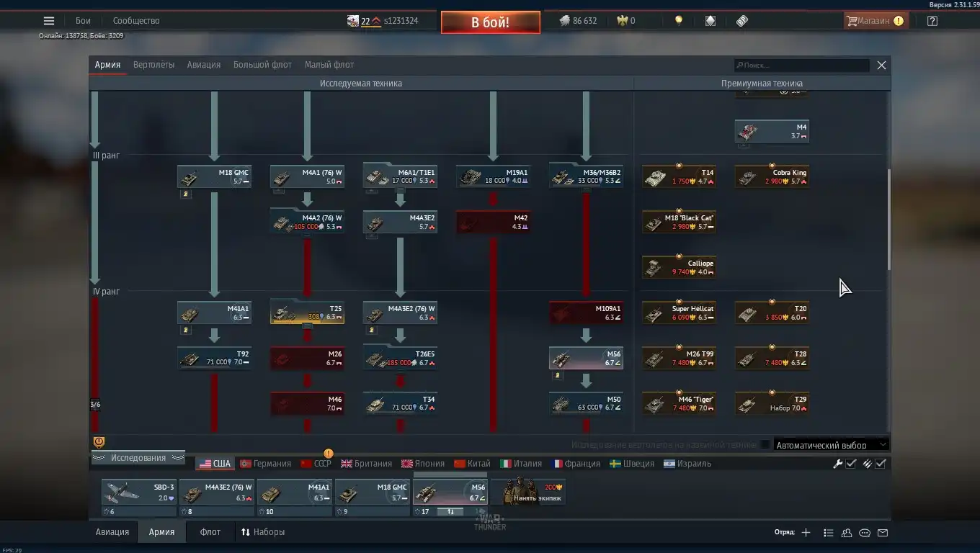
Task: Start a match with В бой!
Action: point(491,22)
